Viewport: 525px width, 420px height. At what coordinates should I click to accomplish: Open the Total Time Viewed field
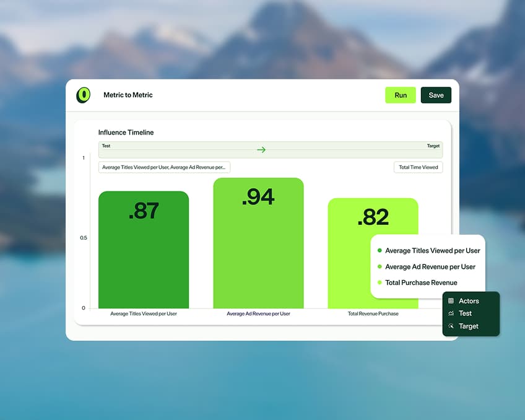point(418,167)
